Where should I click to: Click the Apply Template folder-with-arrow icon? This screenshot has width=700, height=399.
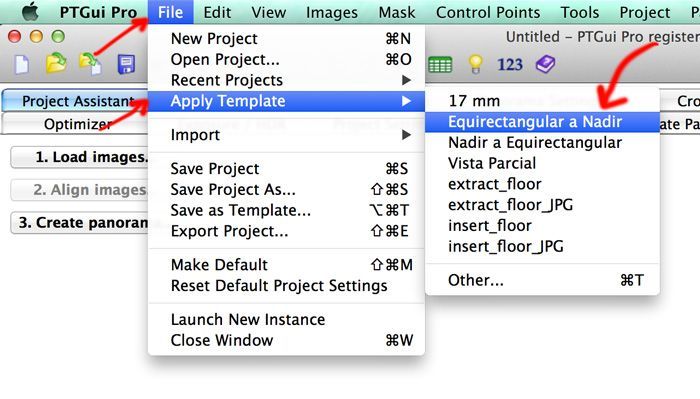[90, 64]
